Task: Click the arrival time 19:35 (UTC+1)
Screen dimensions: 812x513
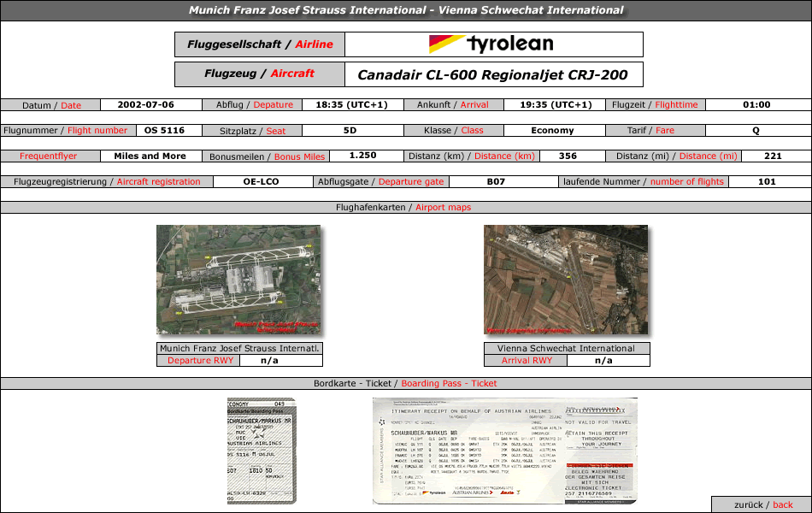Action: (556, 104)
